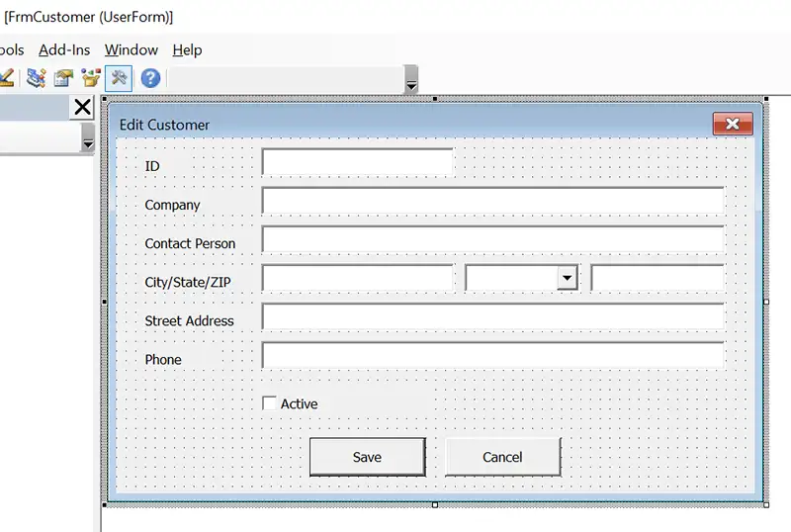Image resolution: width=791 pixels, height=532 pixels.
Task: Check the Active checkbox
Action: (x=269, y=403)
